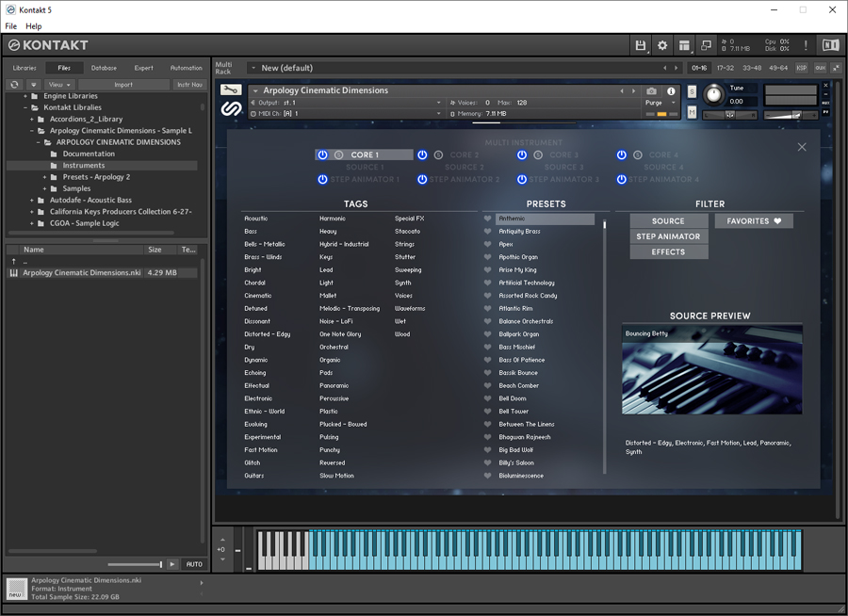Go to the next instrument with right arrow
Image resolution: width=848 pixels, height=616 pixels.
pos(634,90)
